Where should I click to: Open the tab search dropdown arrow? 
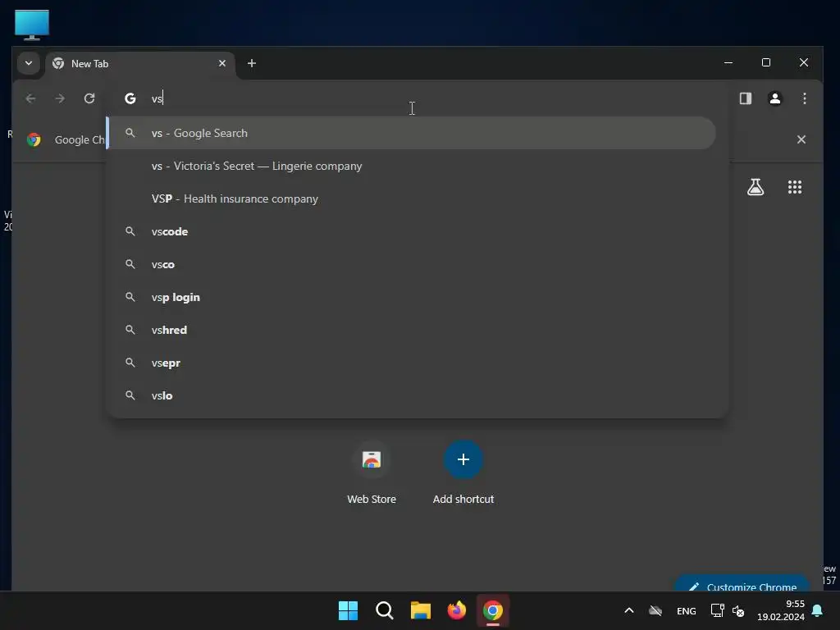(x=29, y=63)
